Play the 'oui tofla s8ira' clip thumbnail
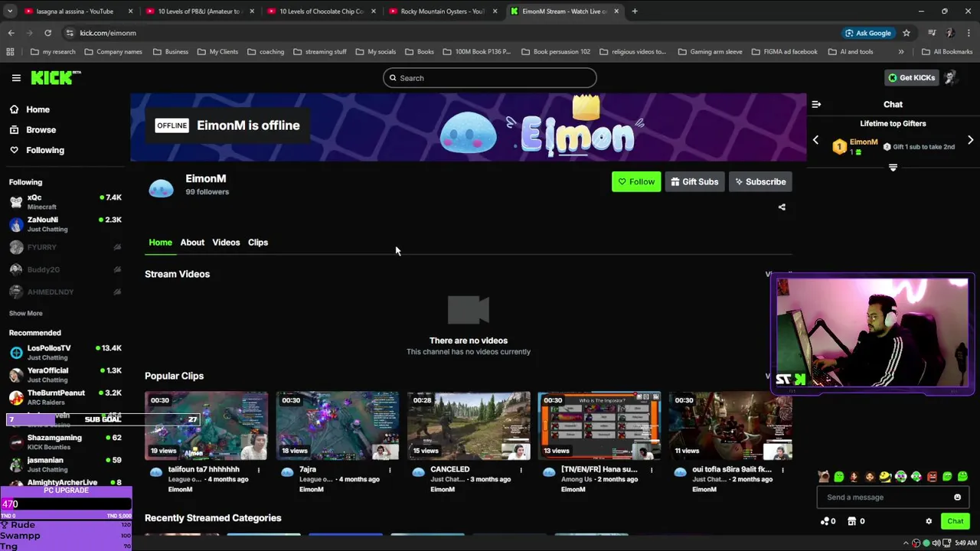Image resolution: width=980 pixels, height=551 pixels. tap(730, 425)
